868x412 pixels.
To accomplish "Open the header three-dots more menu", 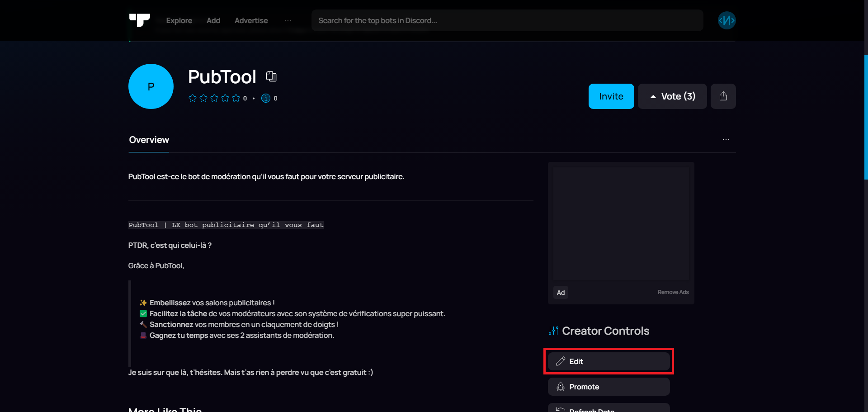I will point(288,21).
